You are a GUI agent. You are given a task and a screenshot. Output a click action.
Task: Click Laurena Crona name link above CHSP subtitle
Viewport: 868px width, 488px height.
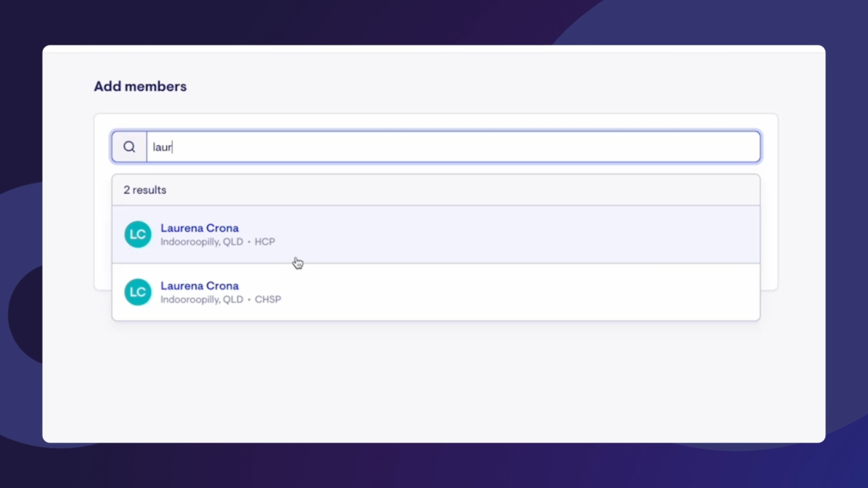click(199, 286)
